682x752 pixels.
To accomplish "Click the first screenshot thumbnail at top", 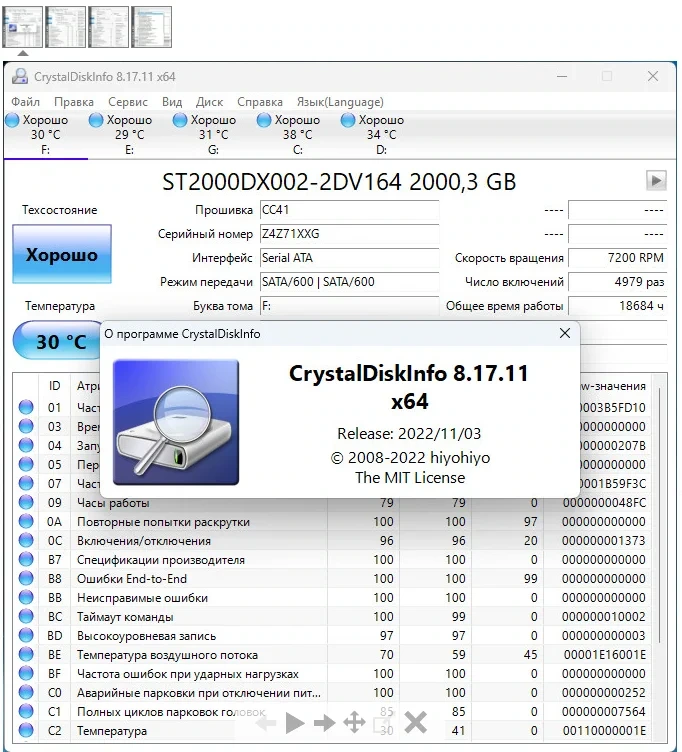I will 23,27.
